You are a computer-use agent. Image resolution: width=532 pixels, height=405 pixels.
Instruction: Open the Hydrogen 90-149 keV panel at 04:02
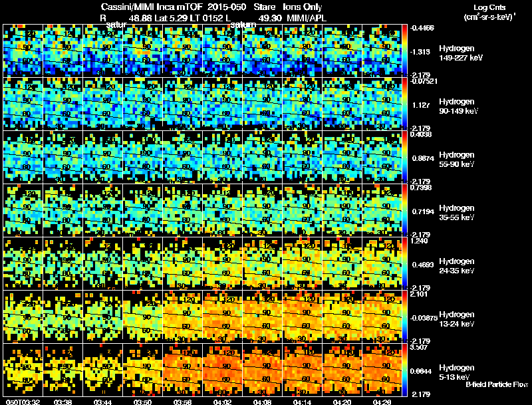(x=223, y=104)
